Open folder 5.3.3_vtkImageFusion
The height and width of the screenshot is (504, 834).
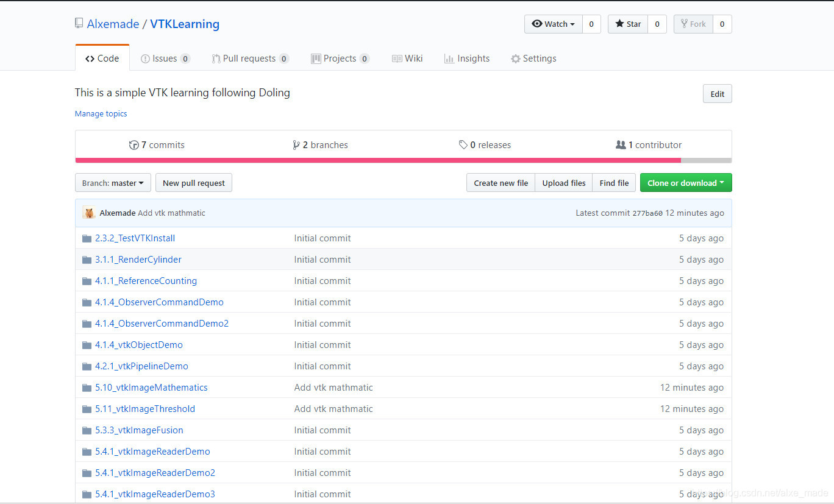coord(139,430)
